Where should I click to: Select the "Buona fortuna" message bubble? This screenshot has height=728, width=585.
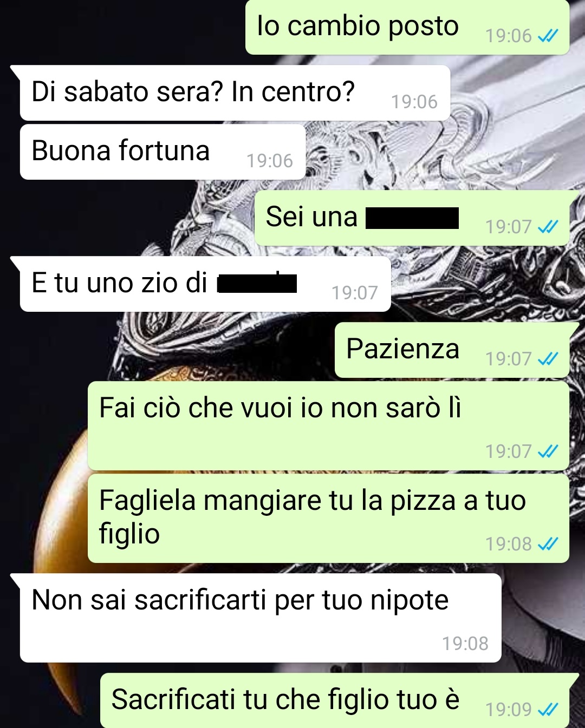click(162, 152)
